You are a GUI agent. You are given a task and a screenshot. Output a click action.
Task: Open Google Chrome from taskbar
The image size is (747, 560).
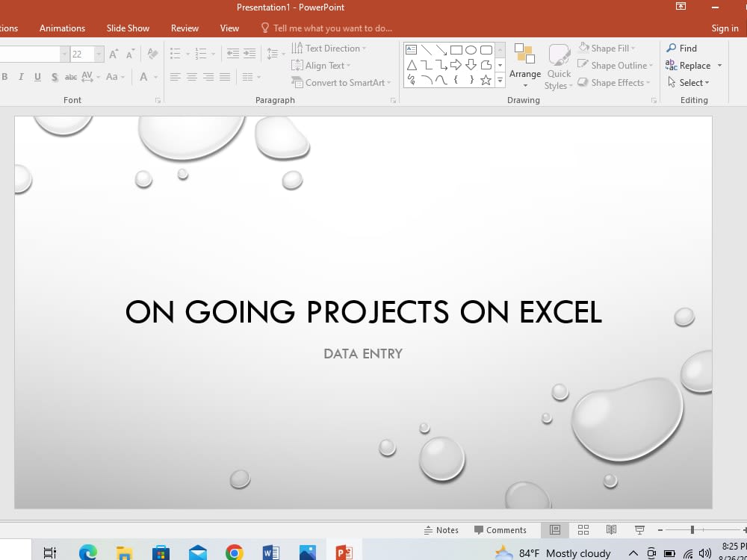click(x=234, y=553)
